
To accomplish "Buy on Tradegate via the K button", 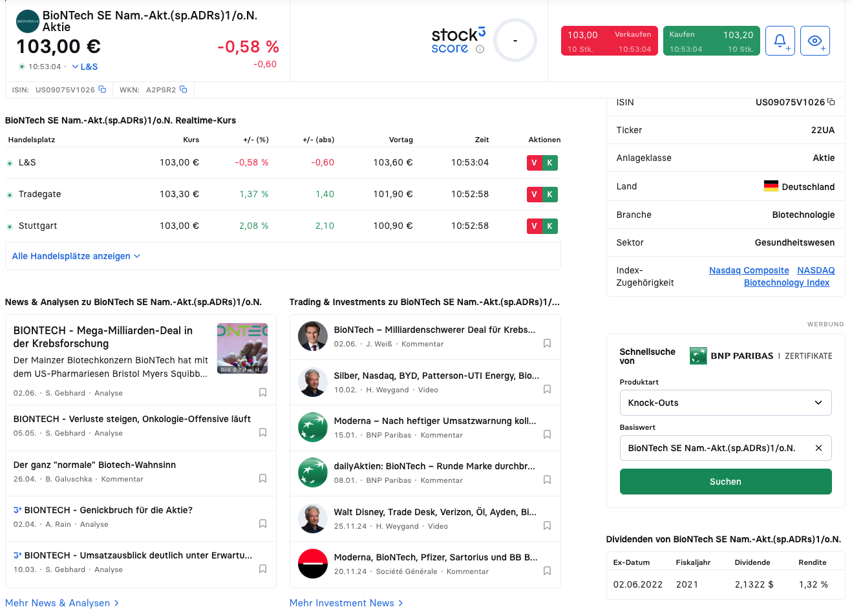I will click(x=550, y=195).
